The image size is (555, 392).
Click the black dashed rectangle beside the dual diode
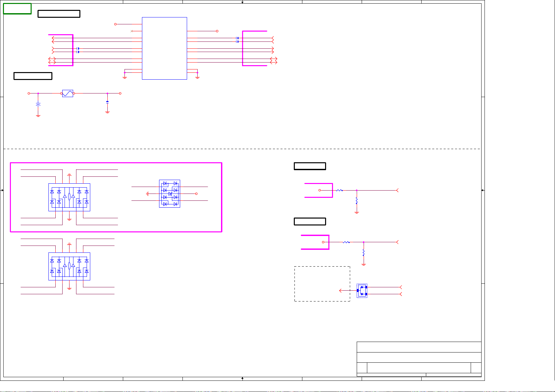coord(322,284)
